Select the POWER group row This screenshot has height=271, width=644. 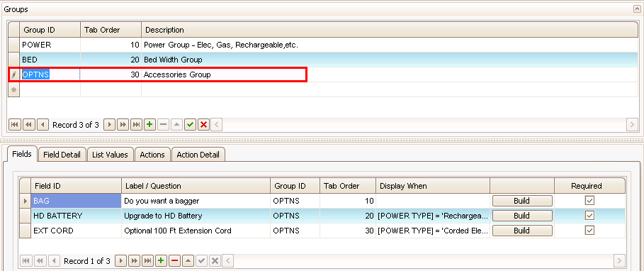[x=323, y=45]
